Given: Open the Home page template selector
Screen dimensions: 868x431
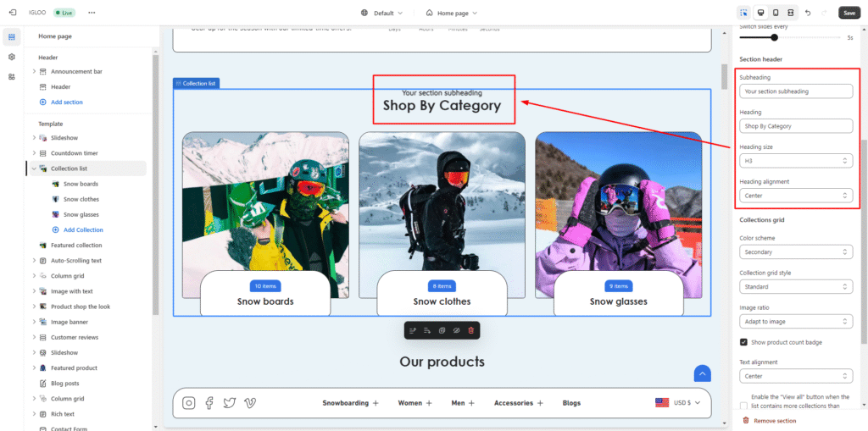Looking at the screenshot, I should click(x=452, y=13).
